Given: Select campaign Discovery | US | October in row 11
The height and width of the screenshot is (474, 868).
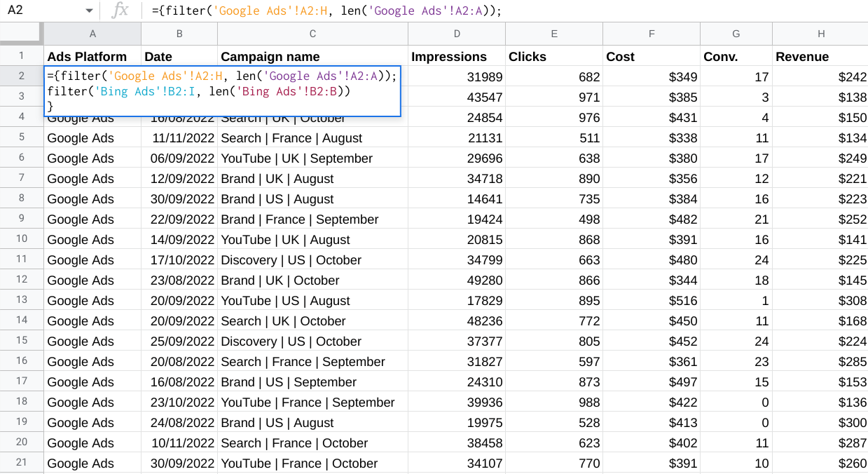Looking at the screenshot, I should (312, 260).
